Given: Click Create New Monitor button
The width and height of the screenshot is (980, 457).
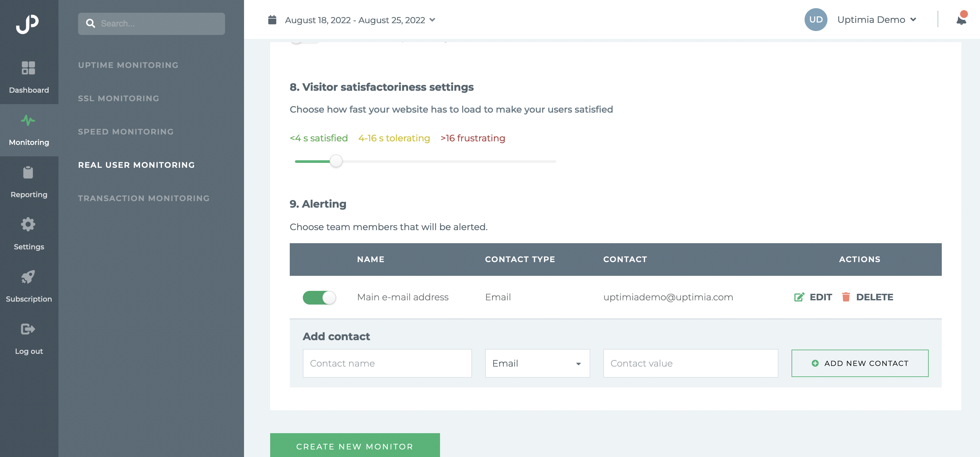Looking at the screenshot, I should [355, 445].
